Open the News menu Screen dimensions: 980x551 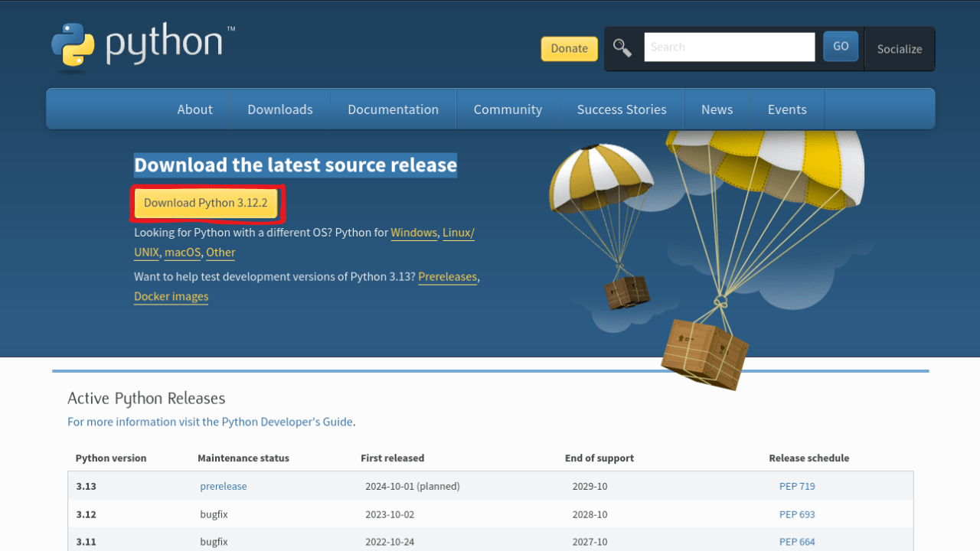pos(717,109)
